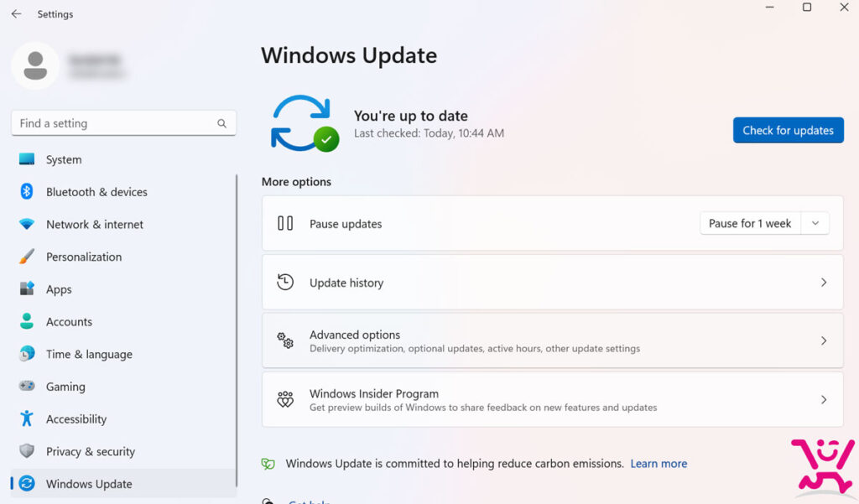Click the Accessibility figure icon
Image resolution: width=859 pixels, height=504 pixels.
(26, 418)
